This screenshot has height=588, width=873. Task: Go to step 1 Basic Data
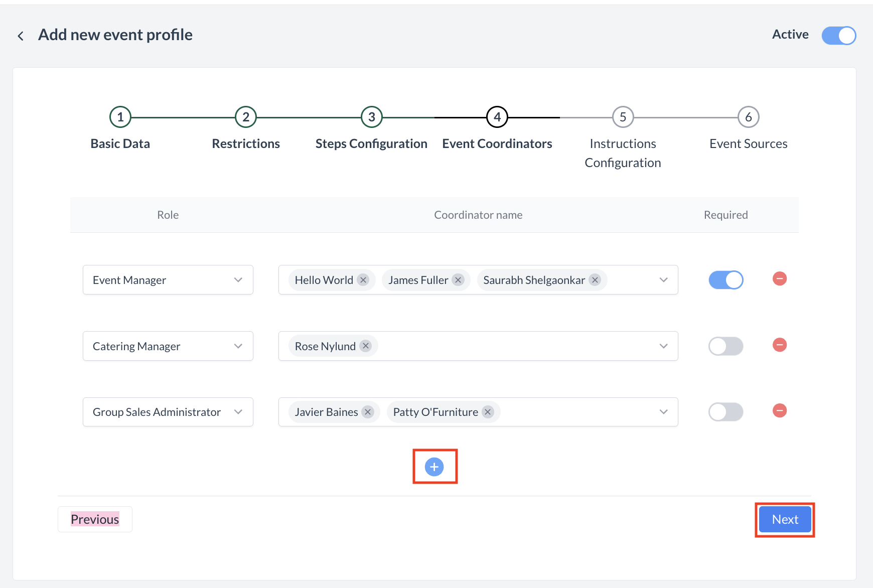120,117
